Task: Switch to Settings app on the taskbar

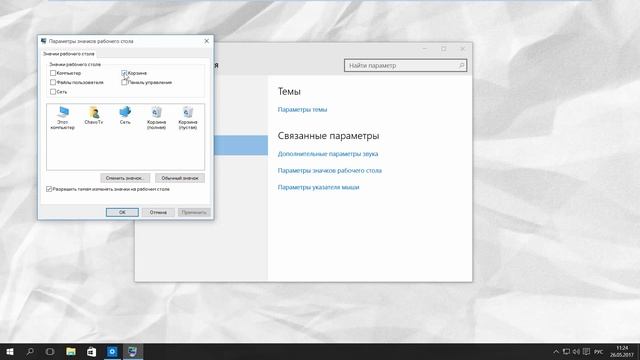Action: tap(112, 351)
